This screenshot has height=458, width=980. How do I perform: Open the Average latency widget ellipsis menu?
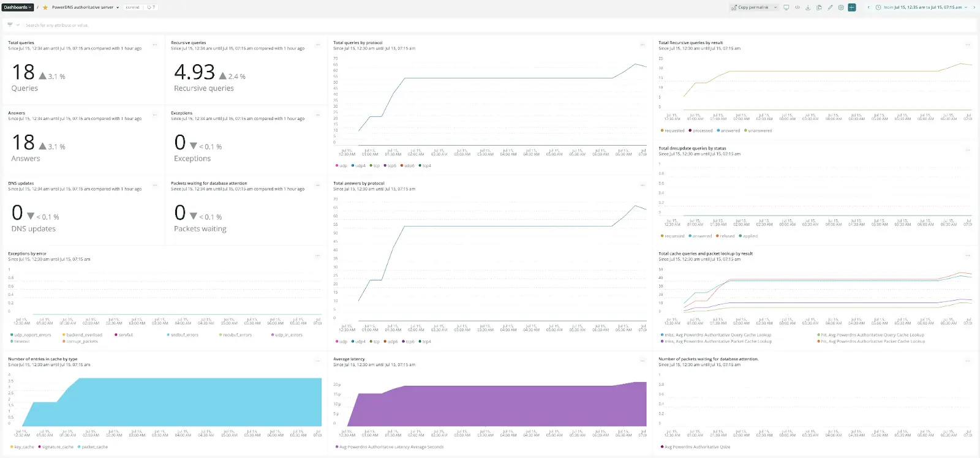(642, 361)
